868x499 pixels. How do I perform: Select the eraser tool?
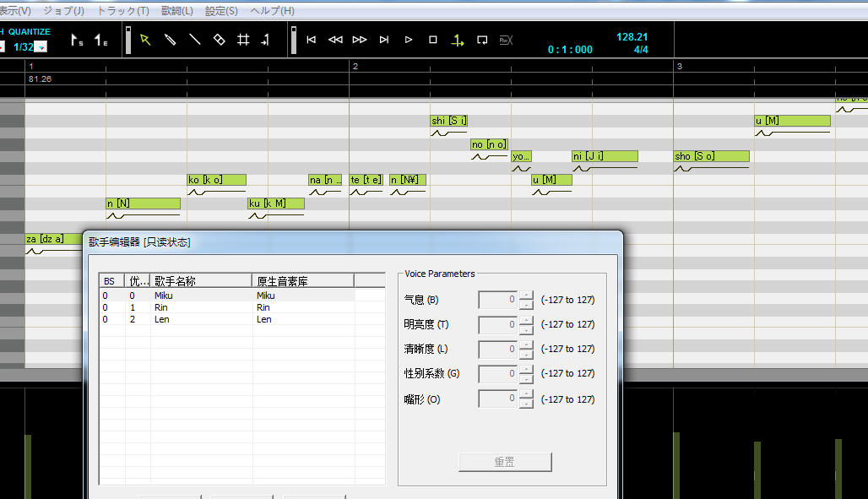pos(220,40)
